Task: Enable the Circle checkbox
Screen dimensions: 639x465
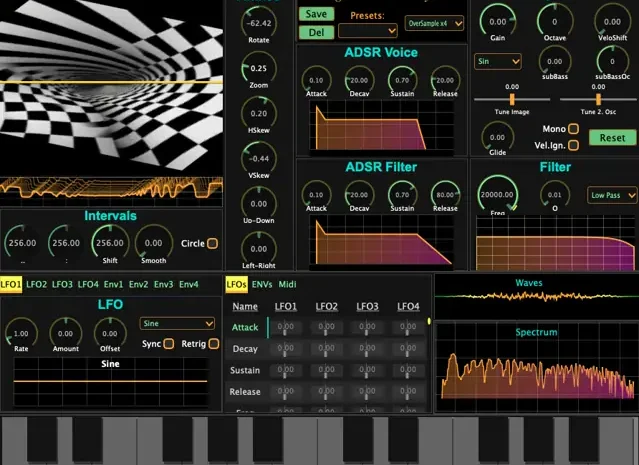Action: pos(212,243)
